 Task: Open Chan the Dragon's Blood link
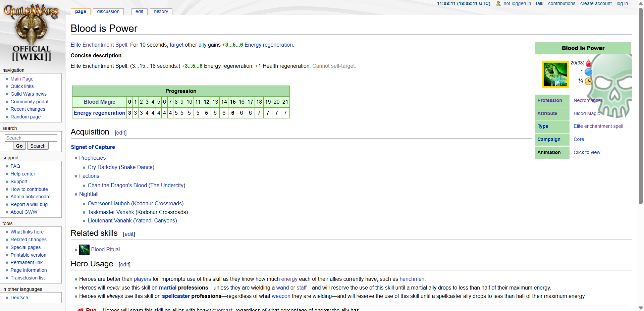coord(117,185)
